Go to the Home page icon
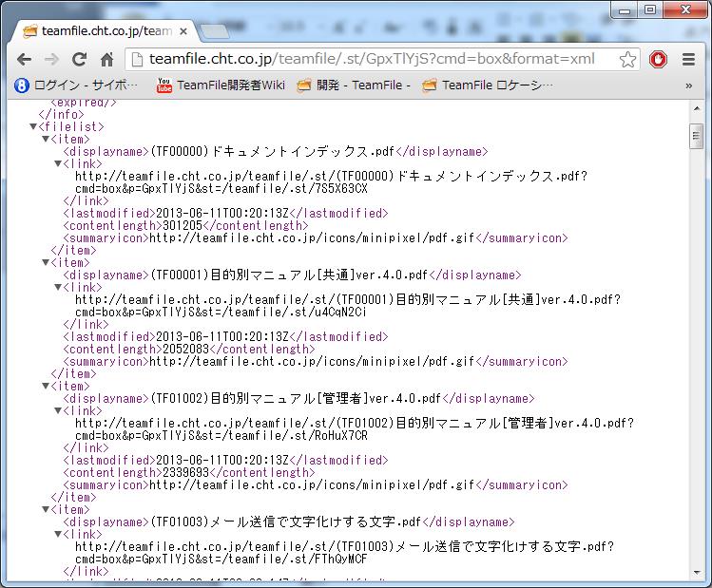The image size is (712, 588). tap(107, 59)
